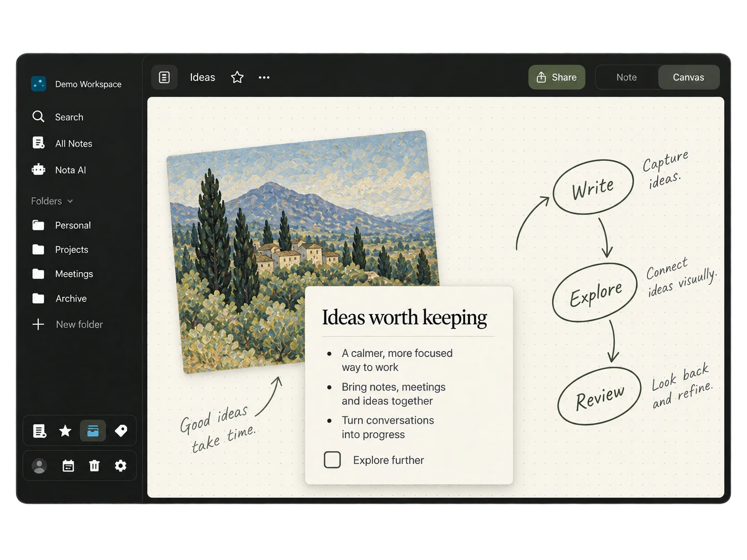Viewport: 747px width, 560px height.
Task: Click the Ideas note title
Action: [202, 77]
